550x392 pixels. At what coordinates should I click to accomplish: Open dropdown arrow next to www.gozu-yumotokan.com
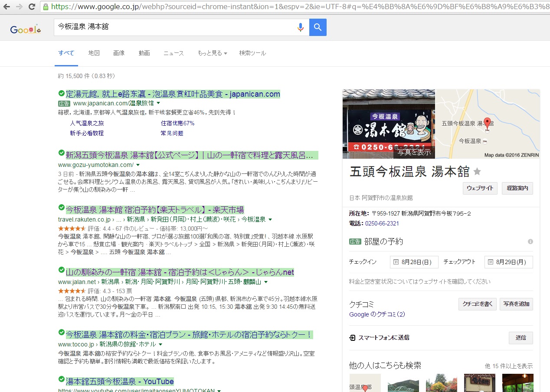click(x=138, y=165)
